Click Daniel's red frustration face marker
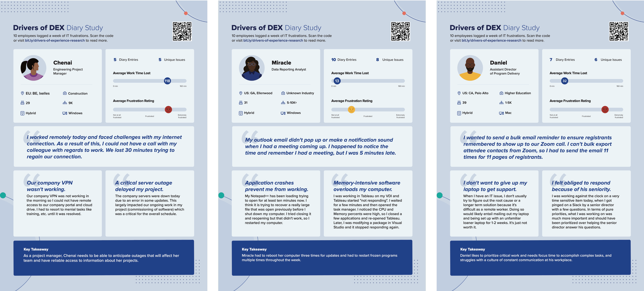 coord(605,109)
